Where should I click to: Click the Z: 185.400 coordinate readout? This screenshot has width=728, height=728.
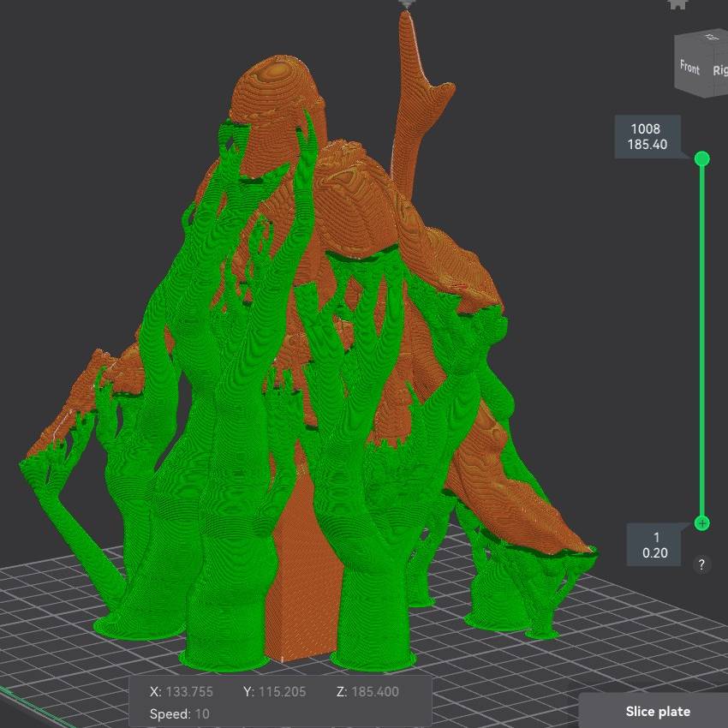[x=367, y=692]
